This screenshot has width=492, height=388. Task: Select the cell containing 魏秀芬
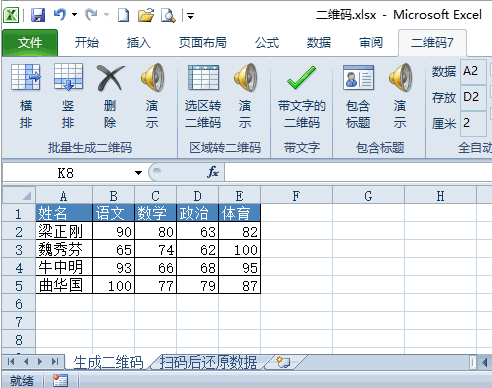coord(64,249)
